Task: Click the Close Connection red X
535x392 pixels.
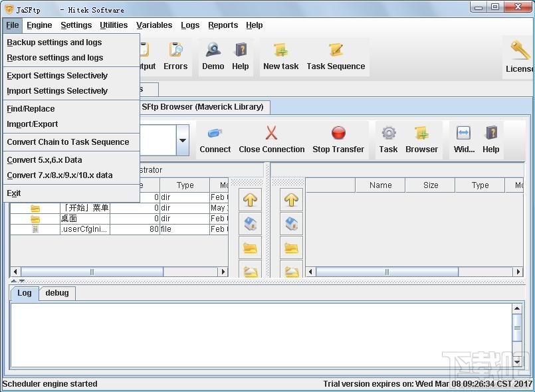Action: (272, 140)
